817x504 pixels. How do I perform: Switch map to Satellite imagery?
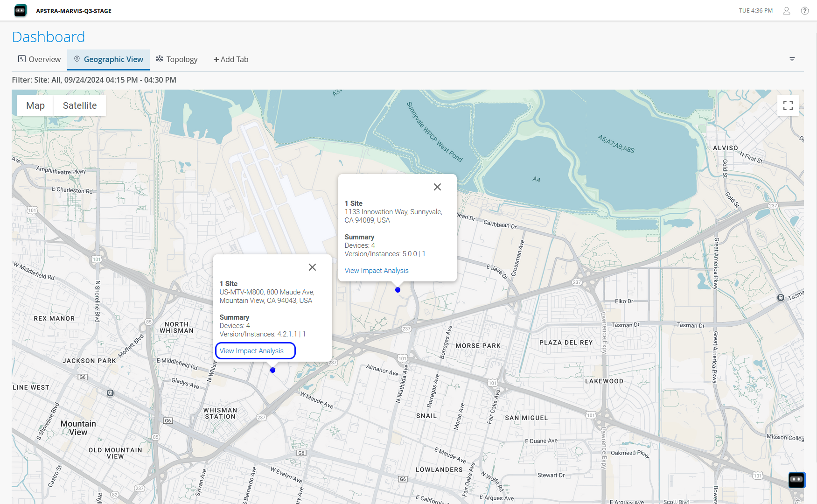click(x=80, y=105)
